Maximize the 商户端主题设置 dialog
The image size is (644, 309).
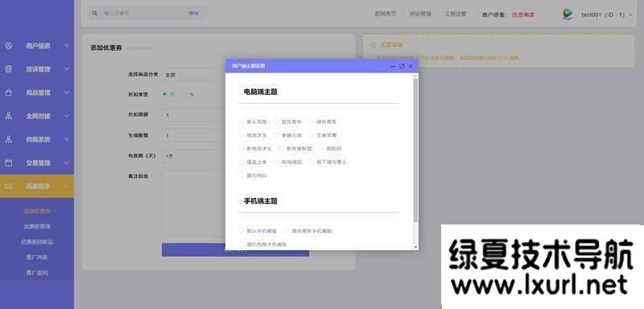point(402,66)
